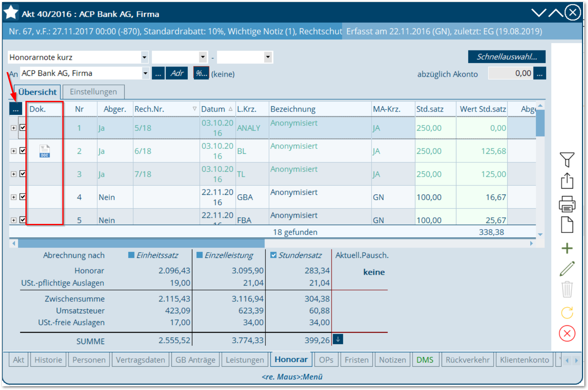
Task: Click the green pencil edit icon
Action: [x=567, y=269]
